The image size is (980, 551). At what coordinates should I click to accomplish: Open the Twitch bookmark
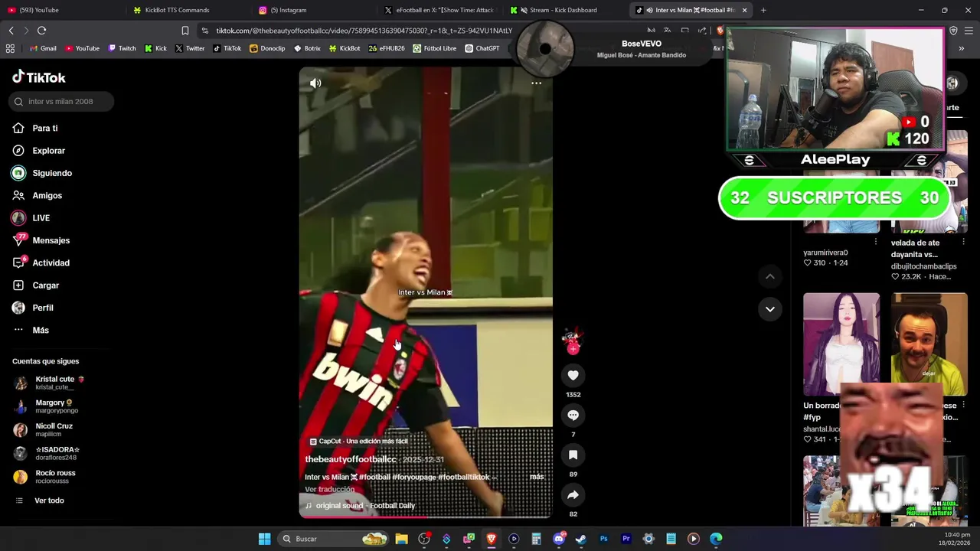pos(122,48)
